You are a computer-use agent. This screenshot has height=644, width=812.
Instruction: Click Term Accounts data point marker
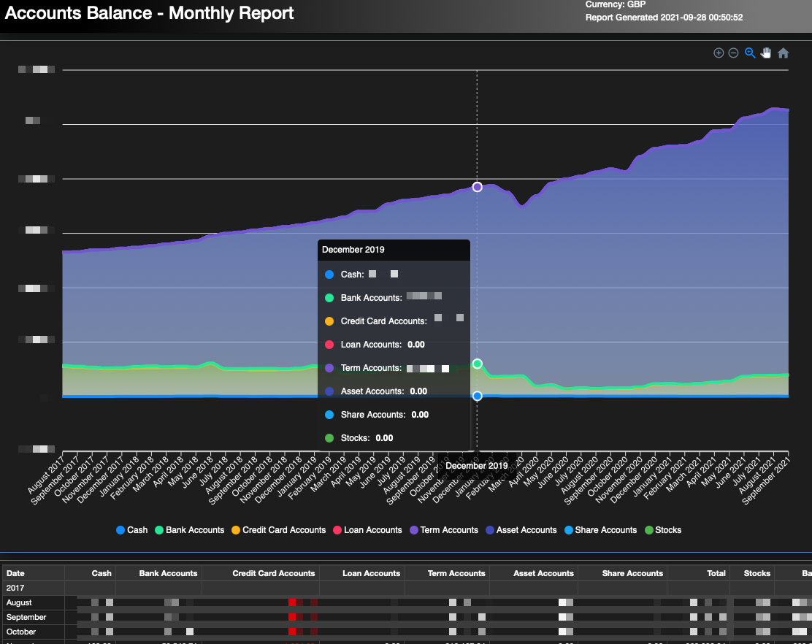point(478,187)
